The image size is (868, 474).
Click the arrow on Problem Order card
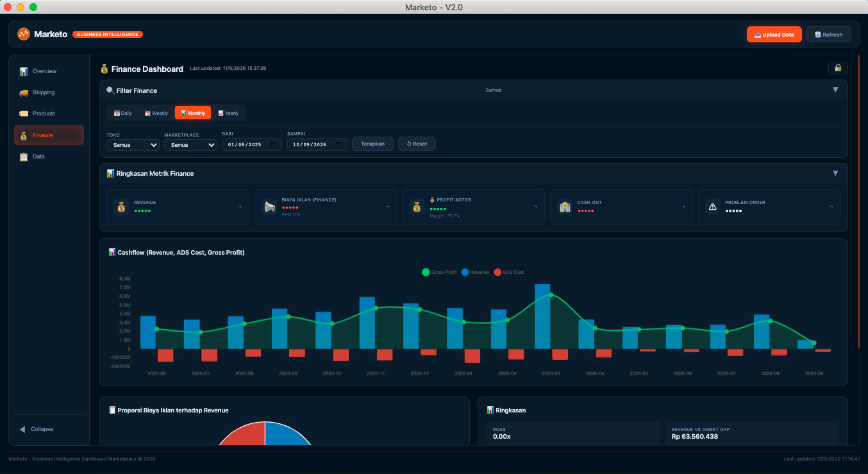pyautogui.click(x=830, y=207)
